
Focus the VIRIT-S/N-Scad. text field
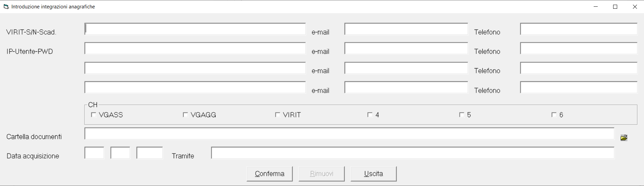(x=195, y=29)
